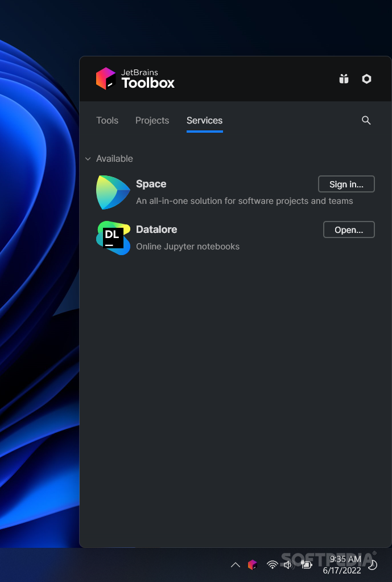Image resolution: width=392 pixels, height=582 pixels.
Task: Sign in to Space
Action: [x=346, y=184]
